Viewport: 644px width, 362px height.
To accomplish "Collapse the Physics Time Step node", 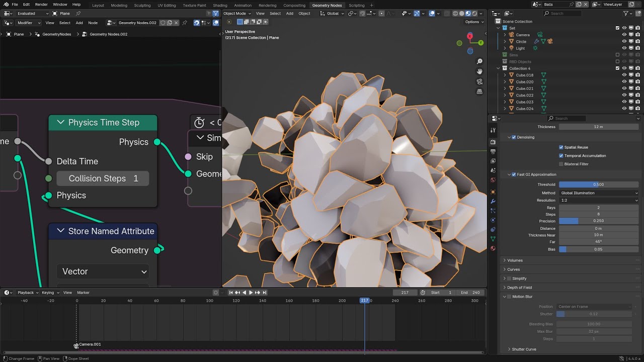I will tap(61, 122).
